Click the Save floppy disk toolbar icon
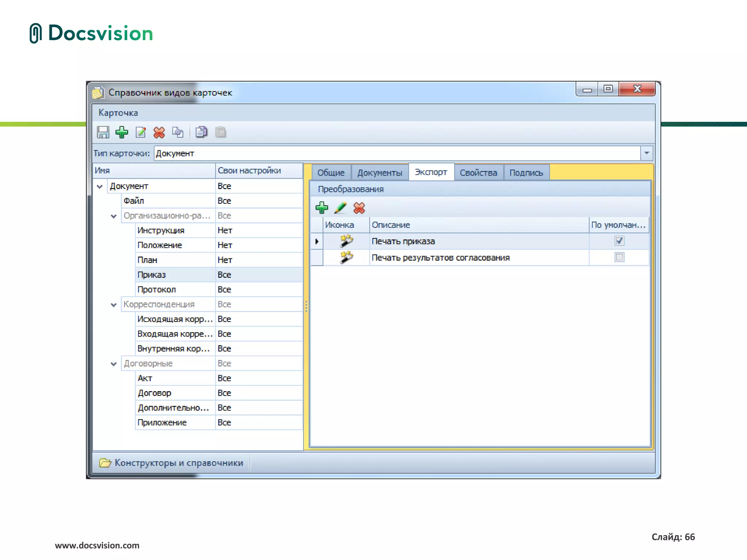The image size is (747, 560). coord(103,132)
